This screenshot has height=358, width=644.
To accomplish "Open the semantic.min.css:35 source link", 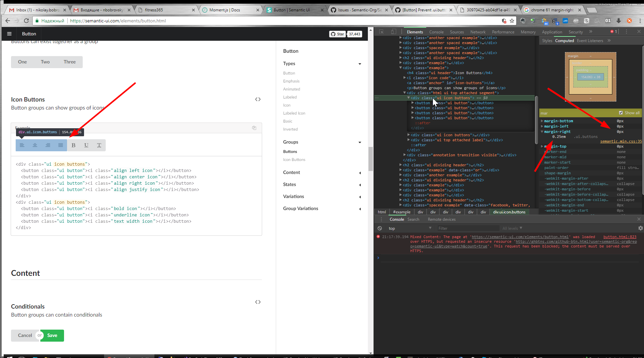I will click(621, 141).
